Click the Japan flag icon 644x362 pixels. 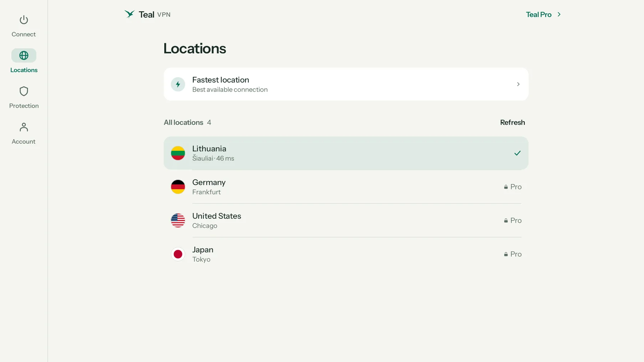(178, 254)
